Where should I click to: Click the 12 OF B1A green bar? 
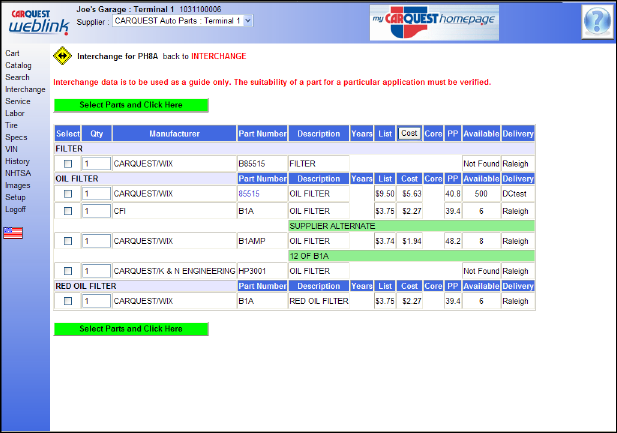(x=412, y=256)
